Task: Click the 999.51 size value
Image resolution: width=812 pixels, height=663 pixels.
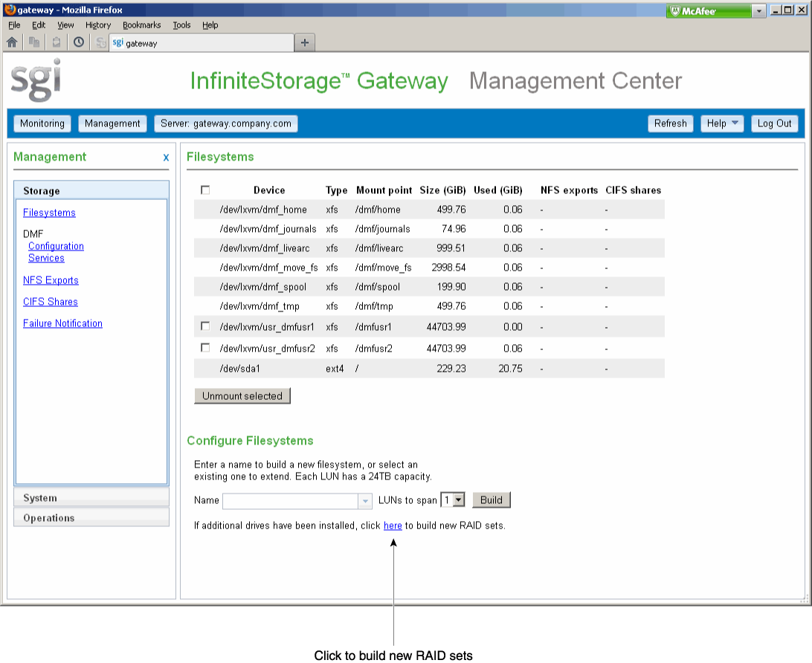Action: [x=451, y=248]
